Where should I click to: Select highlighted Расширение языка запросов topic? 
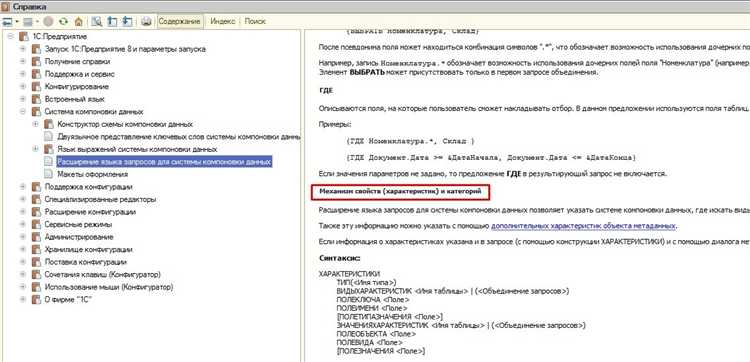coord(164,162)
